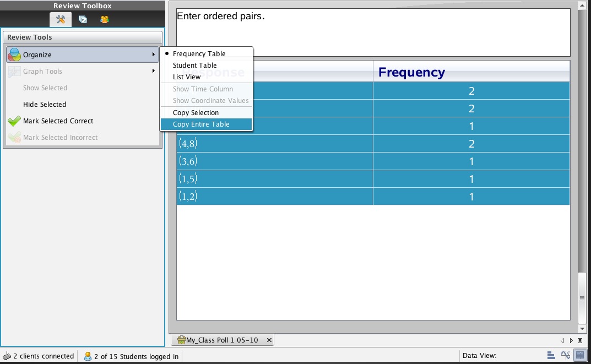Expand the Organize submenu arrow
The height and width of the screenshot is (364, 591).
pyautogui.click(x=153, y=55)
